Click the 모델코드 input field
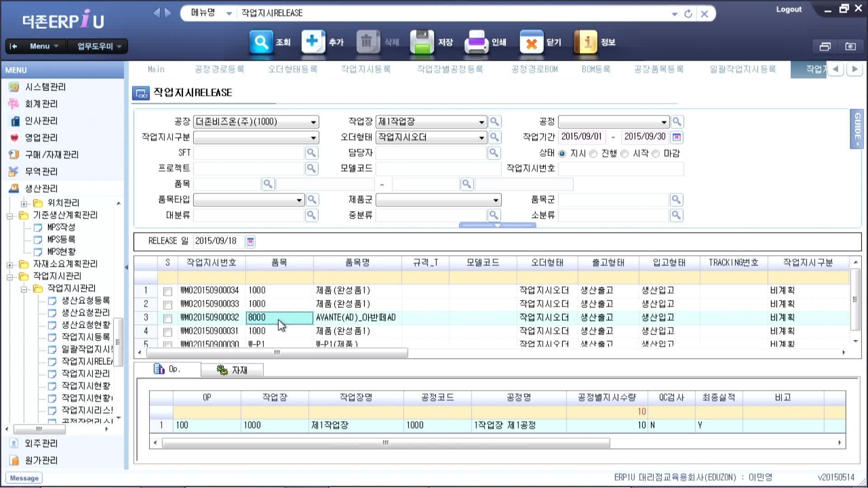 439,169
